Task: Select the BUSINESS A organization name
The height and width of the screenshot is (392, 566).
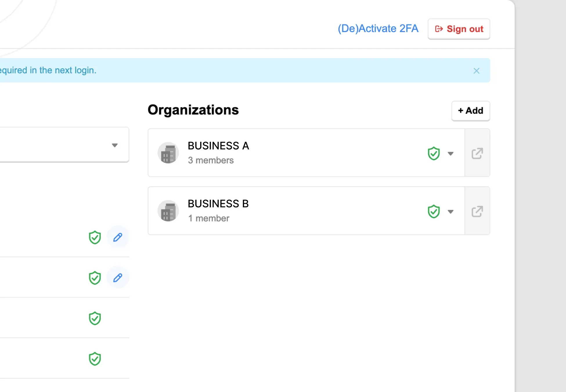Action: (x=218, y=146)
